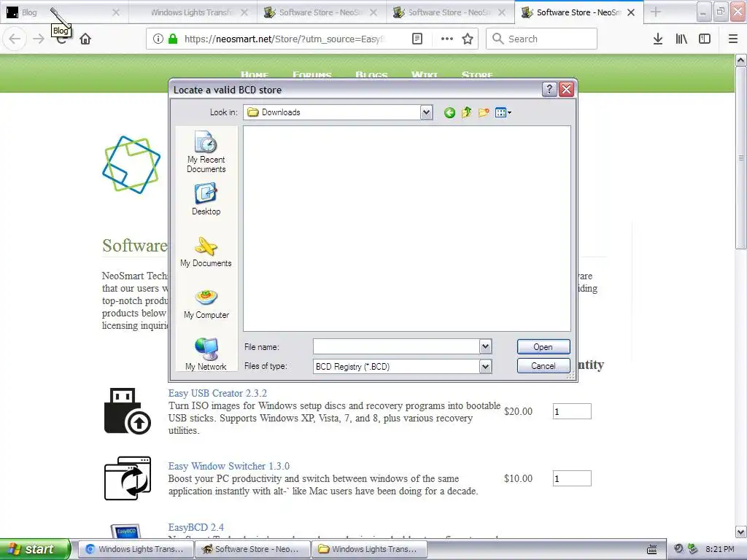Screen dimensions: 747x560
Task: Switch to Windows Lights Trans Chrome taskbar item
Action: tap(135, 549)
